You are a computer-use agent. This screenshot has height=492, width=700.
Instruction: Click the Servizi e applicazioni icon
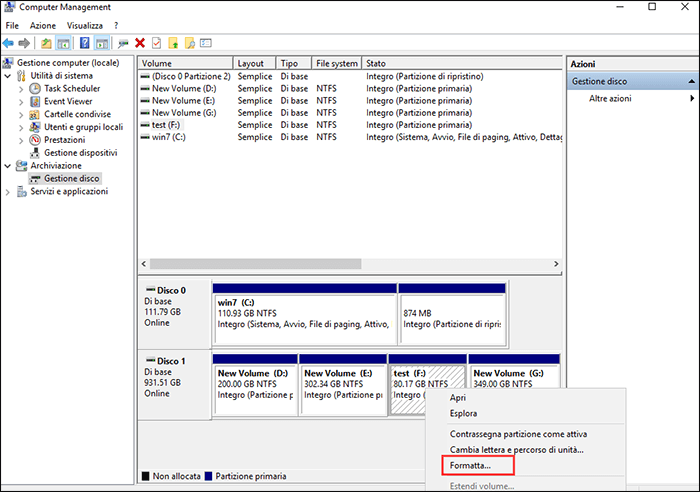[21, 192]
